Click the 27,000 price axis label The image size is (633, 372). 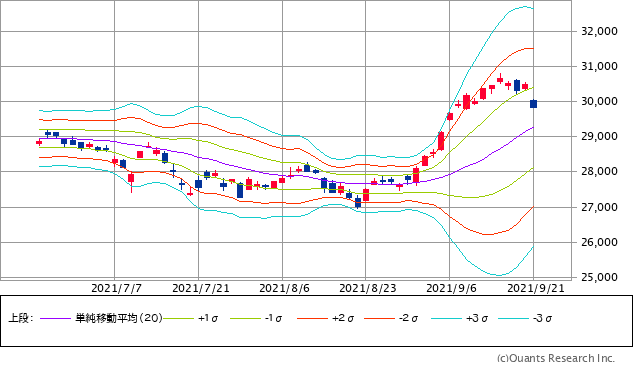[x=599, y=207]
